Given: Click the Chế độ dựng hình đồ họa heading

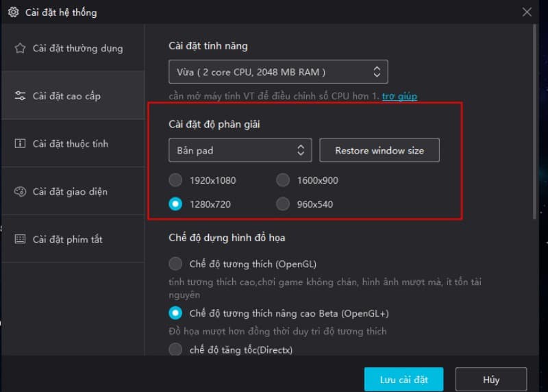Looking at the screenshot, I should pyautogui.click(x=227, y=238).
